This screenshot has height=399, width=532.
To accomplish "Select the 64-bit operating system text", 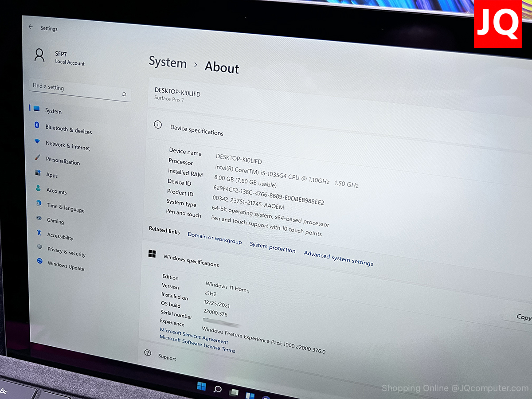I will (x=270, y=216).
